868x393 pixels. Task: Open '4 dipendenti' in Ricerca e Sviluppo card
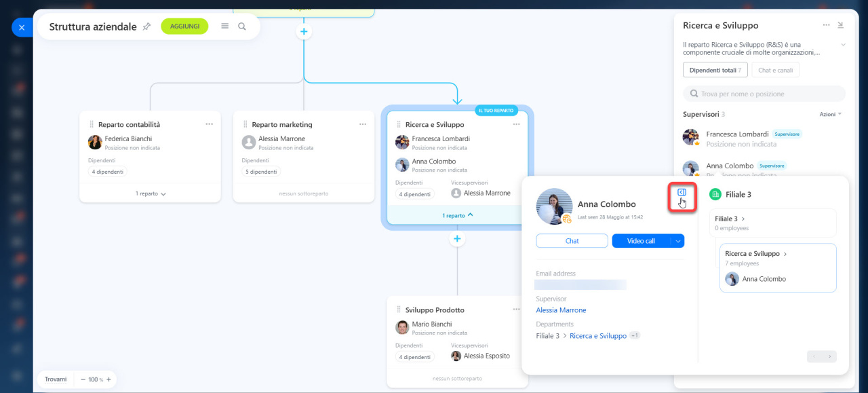[x=414, y=194]
